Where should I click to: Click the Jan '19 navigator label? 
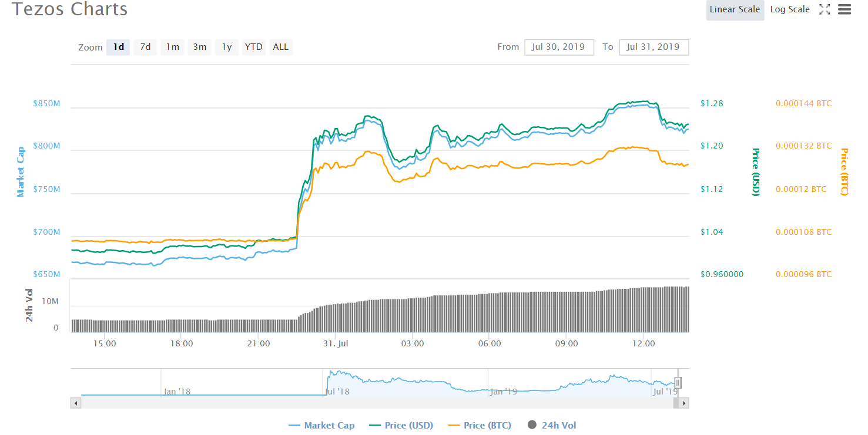coord(504,391)
